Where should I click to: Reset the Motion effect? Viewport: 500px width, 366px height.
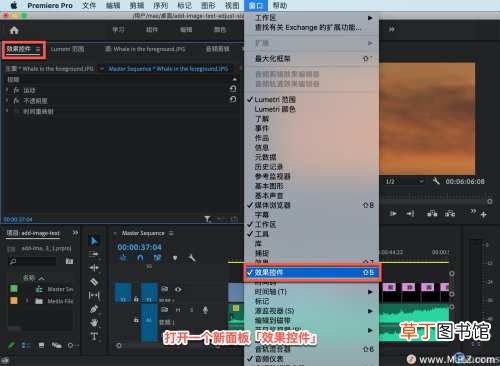[x=233, y=89]
